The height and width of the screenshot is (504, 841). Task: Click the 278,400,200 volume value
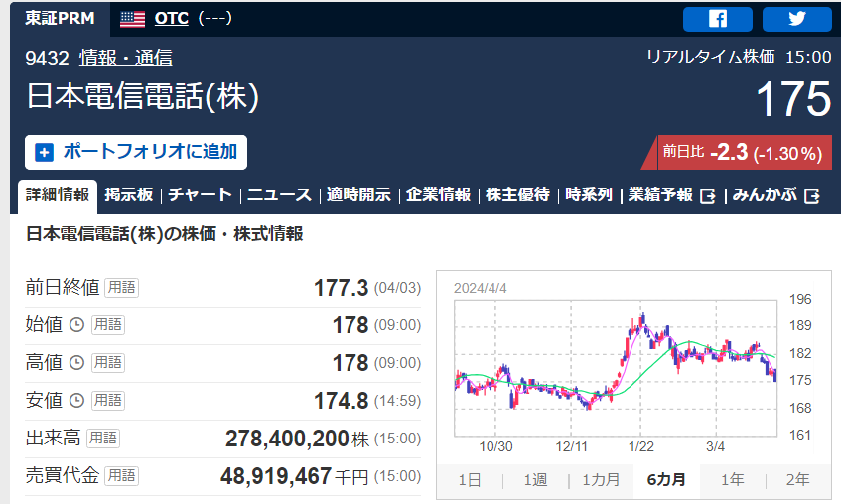(287, 439)
